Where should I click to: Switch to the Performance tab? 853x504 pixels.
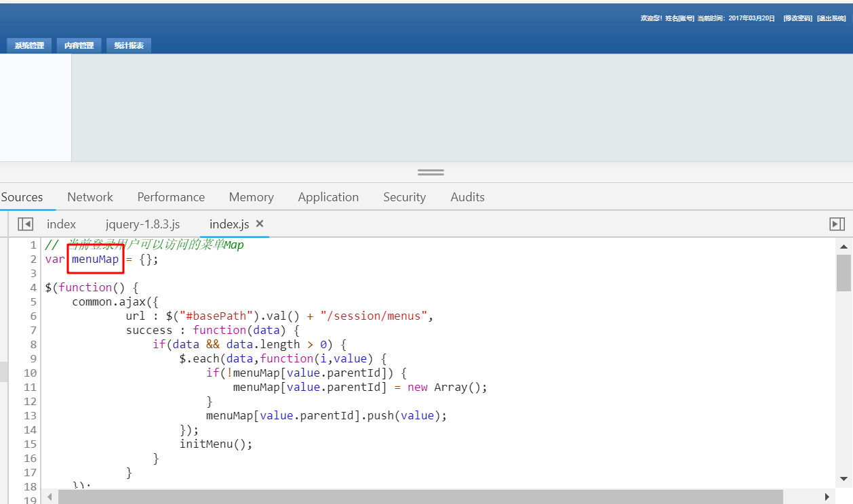171,197
